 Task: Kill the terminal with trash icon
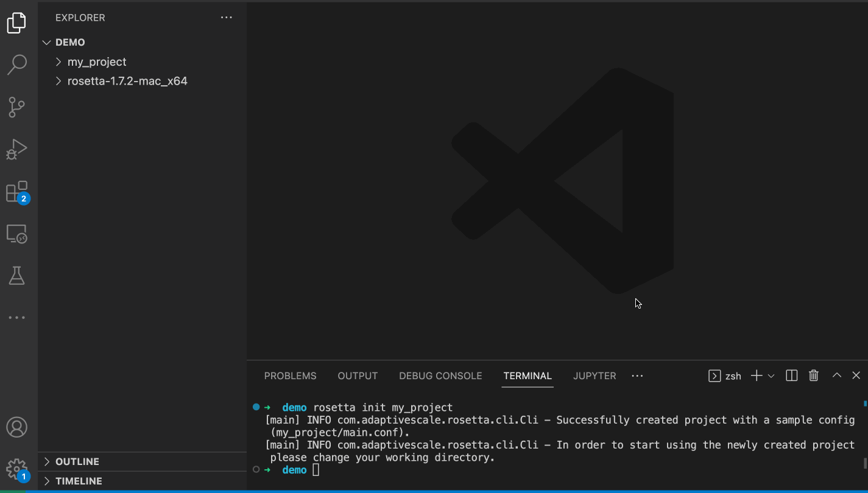click(814, 376)
